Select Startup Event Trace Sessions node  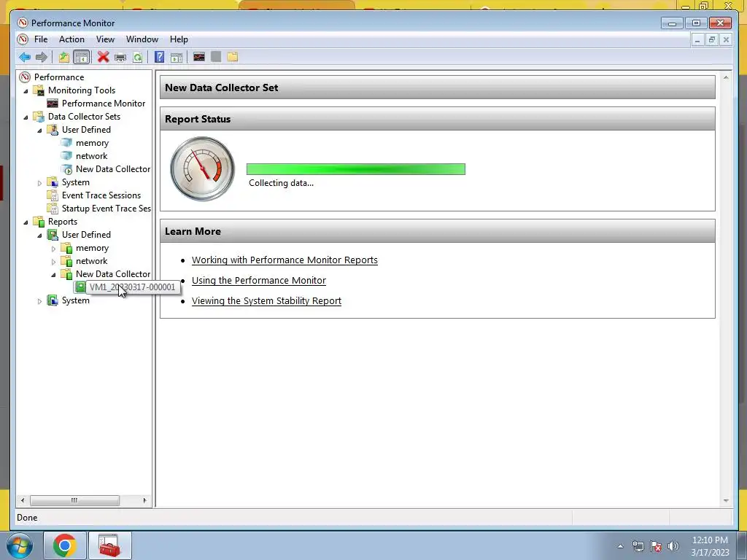[107, 209]
